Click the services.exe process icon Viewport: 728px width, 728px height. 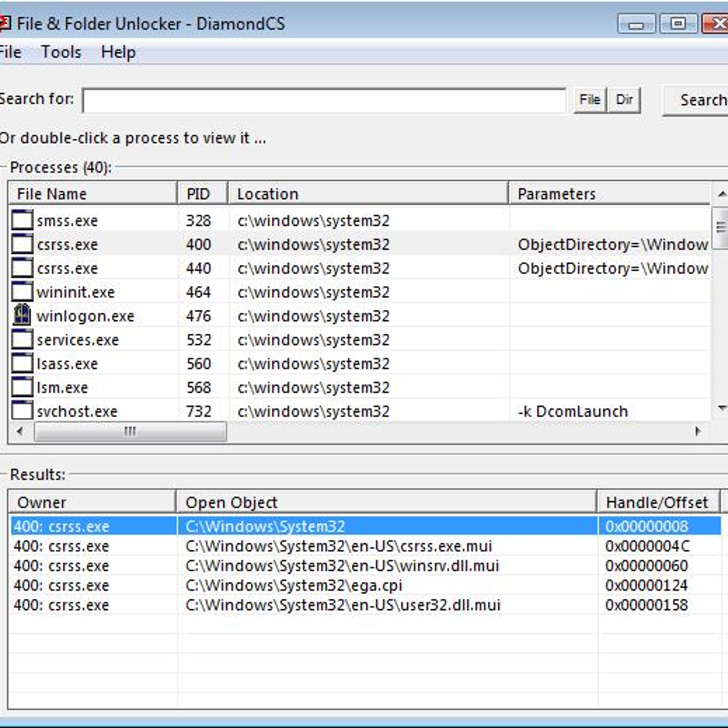click(22, 339)
